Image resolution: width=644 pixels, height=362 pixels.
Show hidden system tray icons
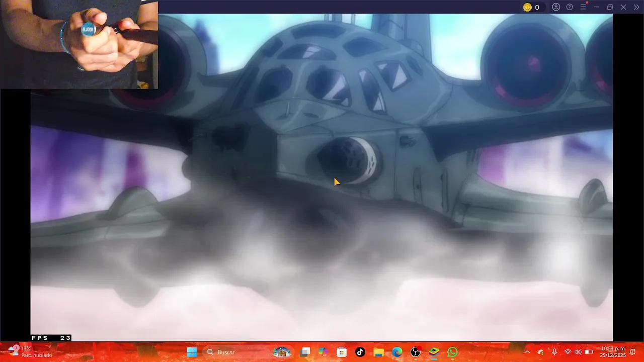point(527,352)
